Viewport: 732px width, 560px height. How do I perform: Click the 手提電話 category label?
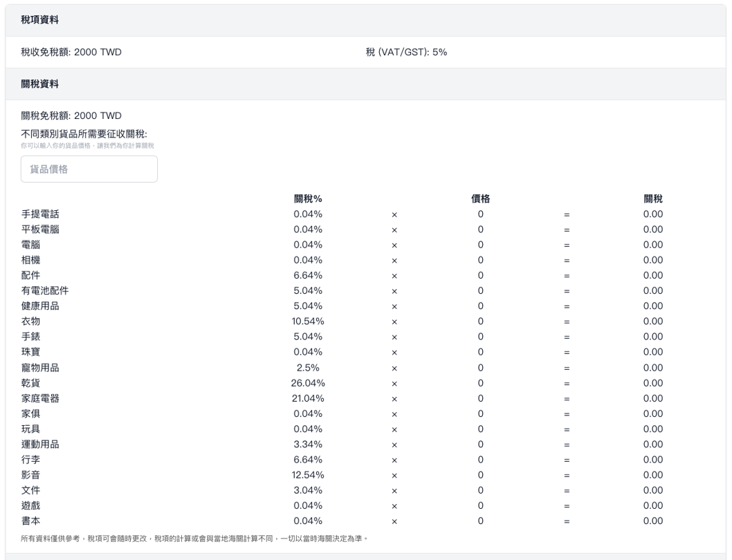click(x=40, y=214)
